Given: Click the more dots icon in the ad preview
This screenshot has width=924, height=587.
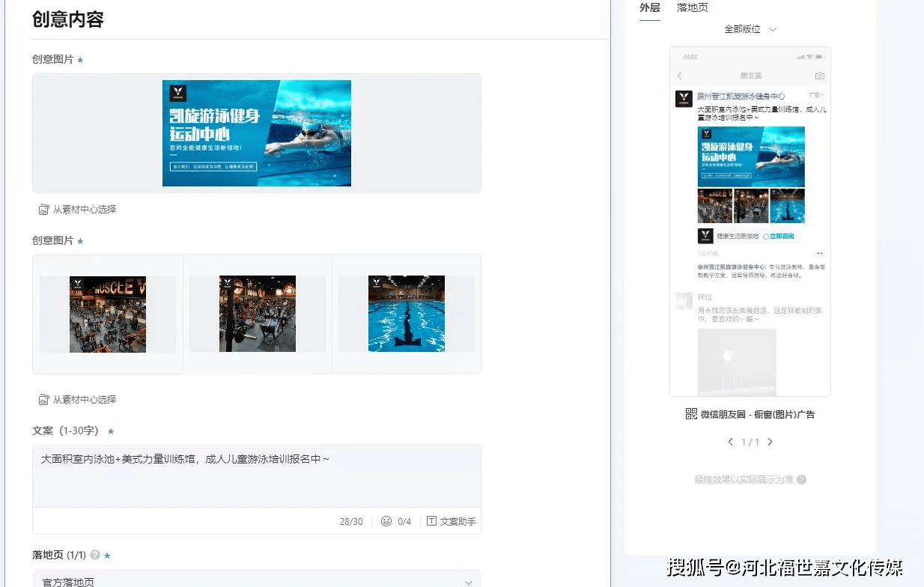Looking at the screenshot, I should [819, 254].
